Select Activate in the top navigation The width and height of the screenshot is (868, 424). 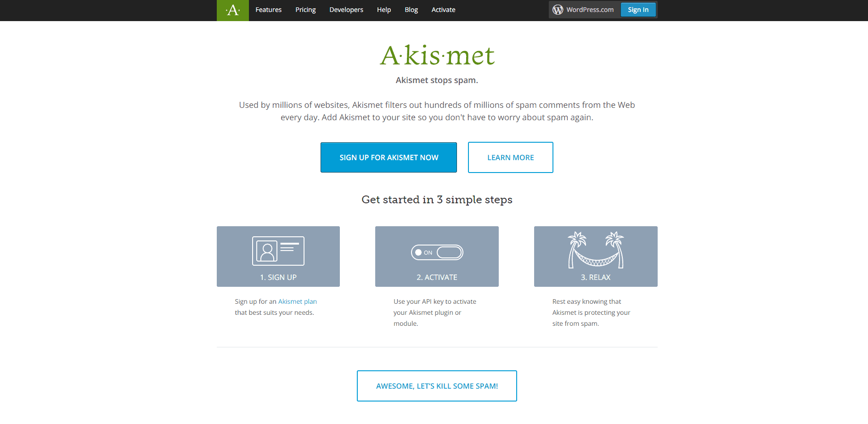[444, 10]
